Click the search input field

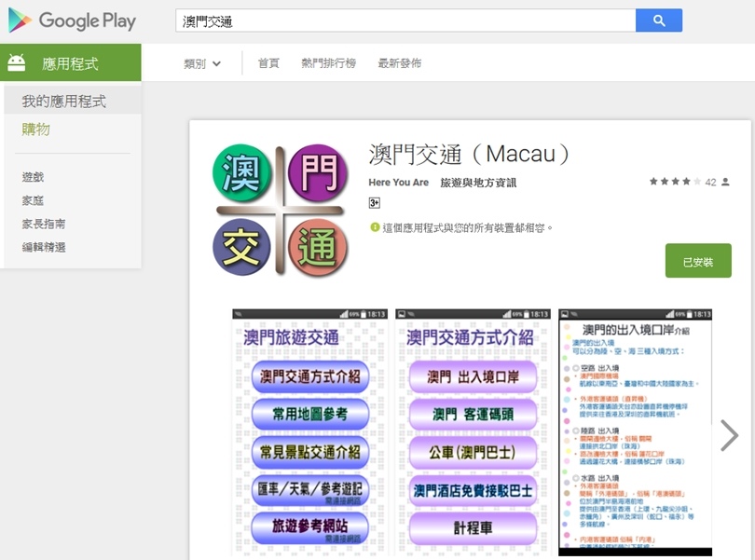pos(405,20)
